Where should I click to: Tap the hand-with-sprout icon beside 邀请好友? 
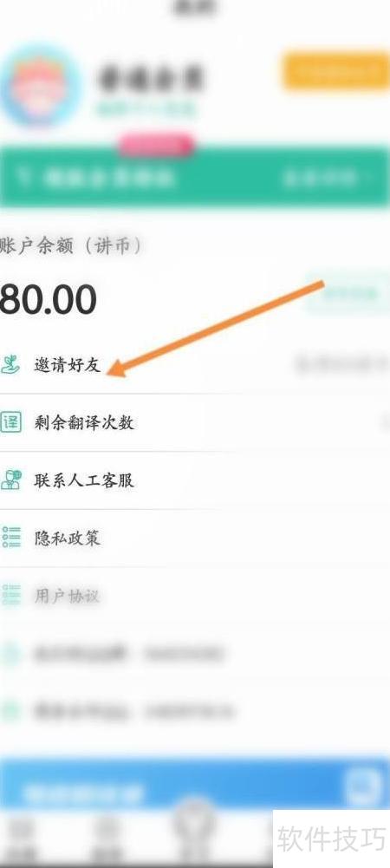10,365
